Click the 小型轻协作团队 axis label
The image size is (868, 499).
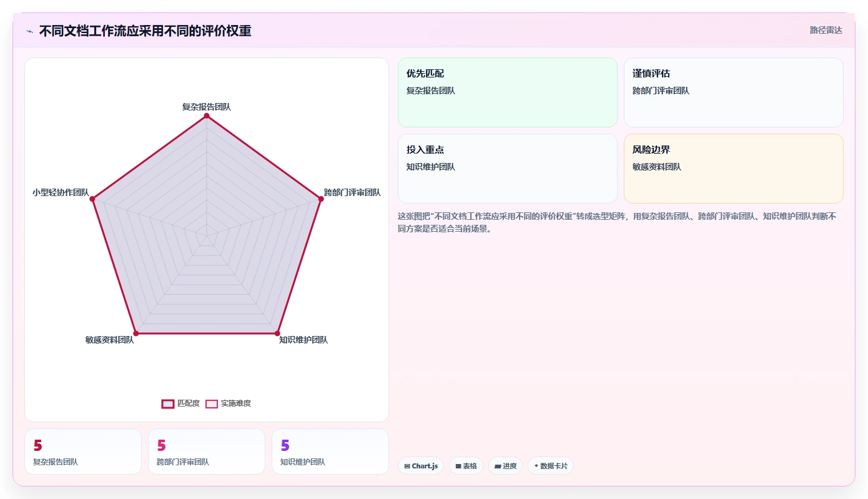61,192
